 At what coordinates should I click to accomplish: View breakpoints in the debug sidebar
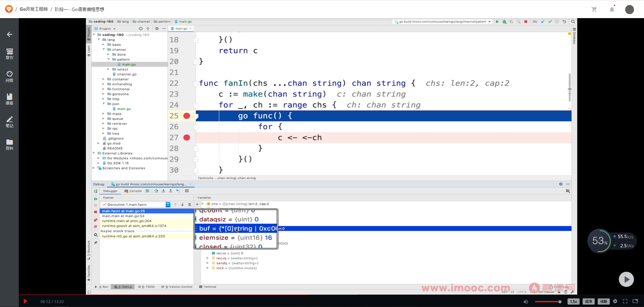[x=96, y=220]
